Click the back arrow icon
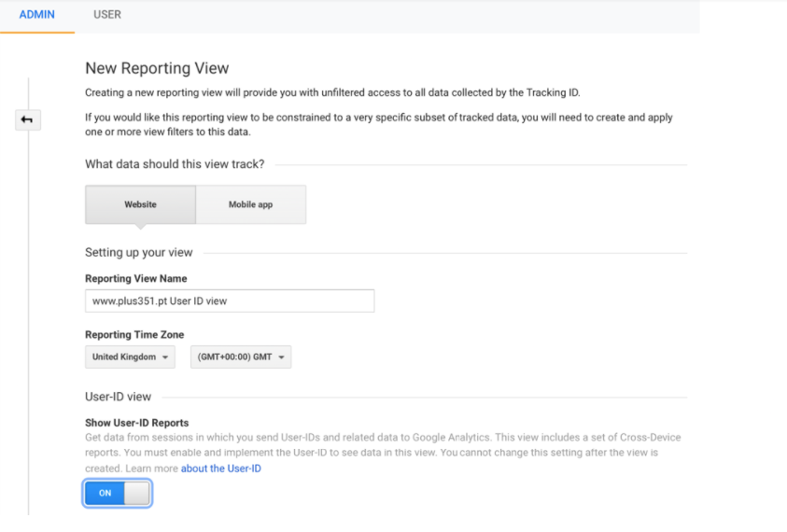The image size is (787, 532). [27, 119]
